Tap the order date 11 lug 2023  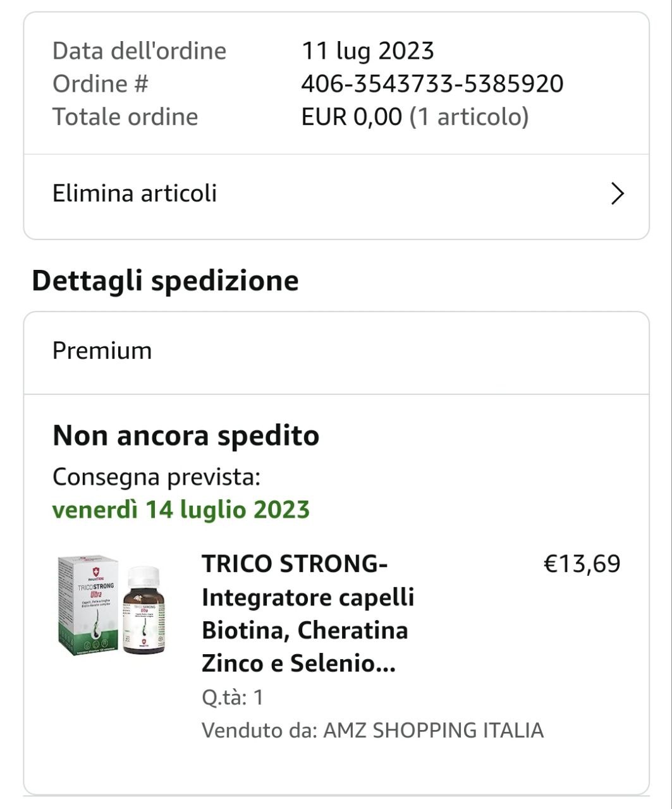click(368, 51)
